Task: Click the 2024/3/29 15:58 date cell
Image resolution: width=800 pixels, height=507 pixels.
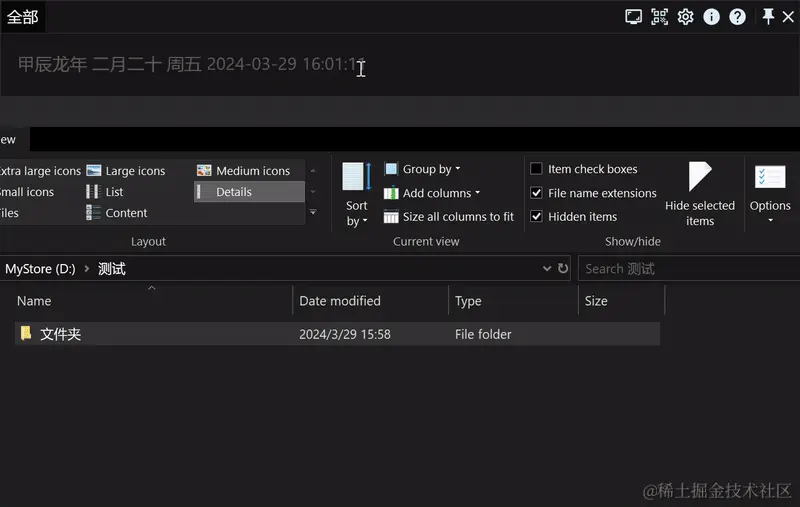Action: [x=345, y=335]
